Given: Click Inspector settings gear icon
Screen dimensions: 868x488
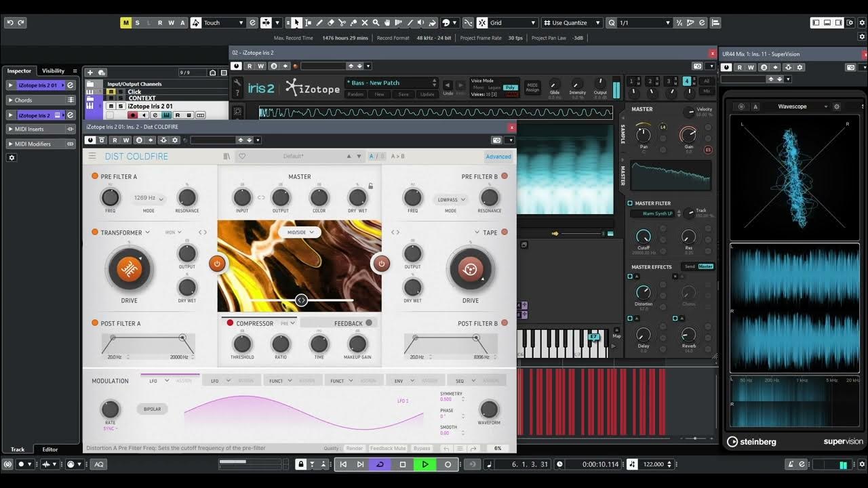Looking at the screenshot, I should click(11, 157).
